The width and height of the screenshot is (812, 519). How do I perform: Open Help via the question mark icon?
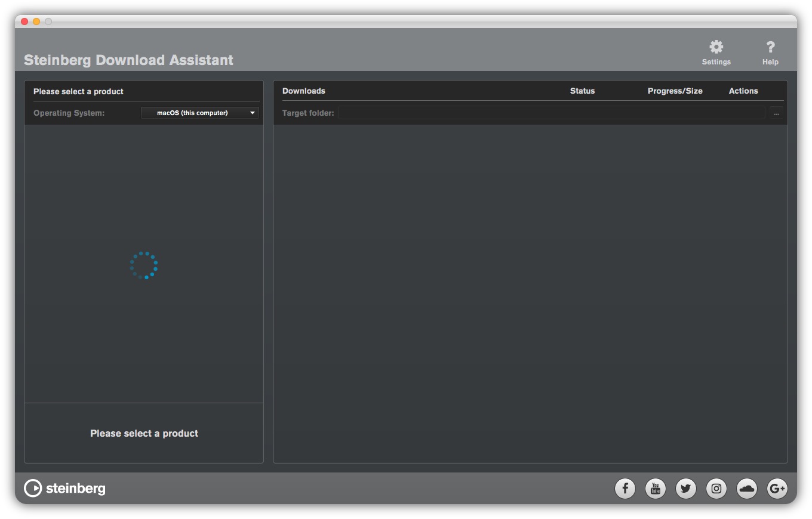(770, 52)
